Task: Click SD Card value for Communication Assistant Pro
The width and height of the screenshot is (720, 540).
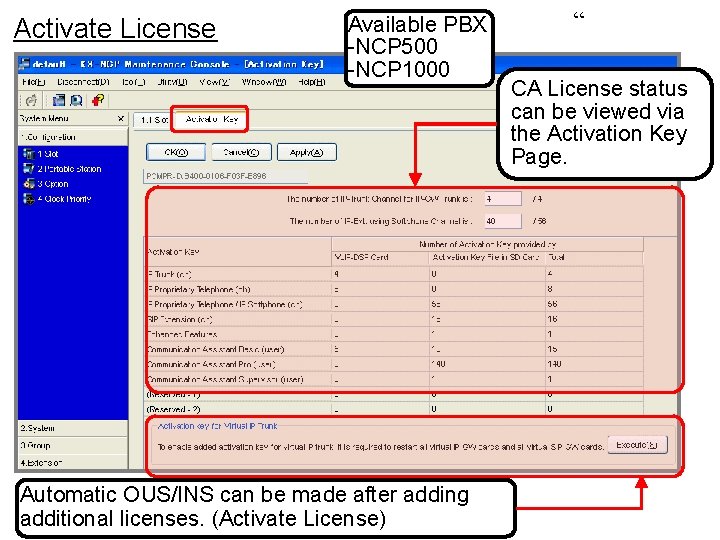Action: 439,364
